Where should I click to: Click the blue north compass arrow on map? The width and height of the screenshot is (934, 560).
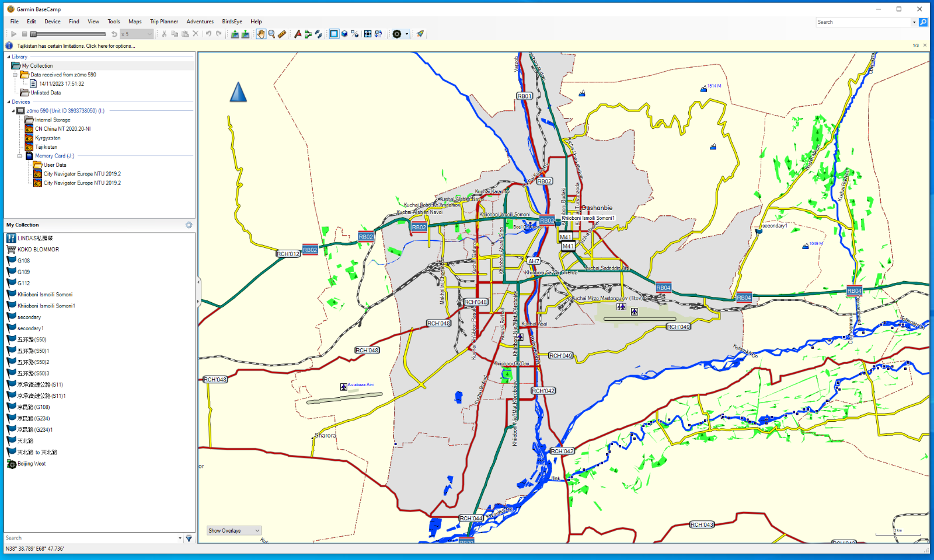click(238, 92)
